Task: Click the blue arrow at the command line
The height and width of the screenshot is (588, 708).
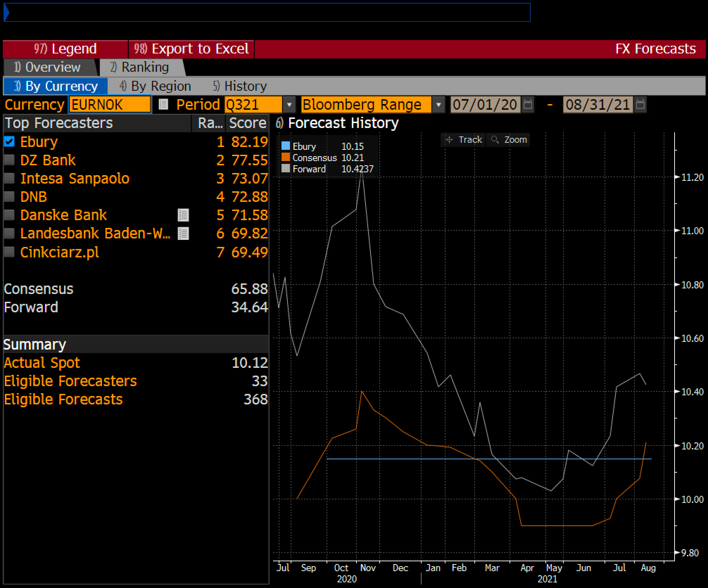Action: (x=6, y=13)
